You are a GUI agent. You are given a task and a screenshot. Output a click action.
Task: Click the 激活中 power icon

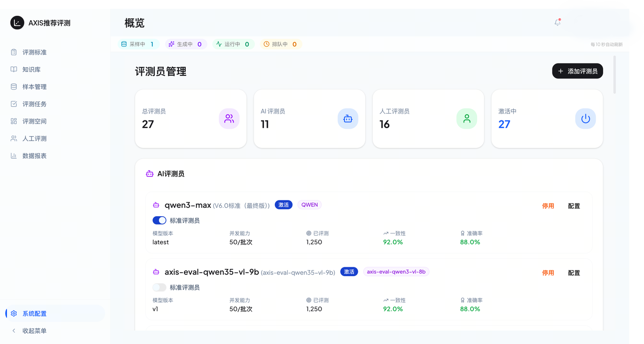pos(585,118)
